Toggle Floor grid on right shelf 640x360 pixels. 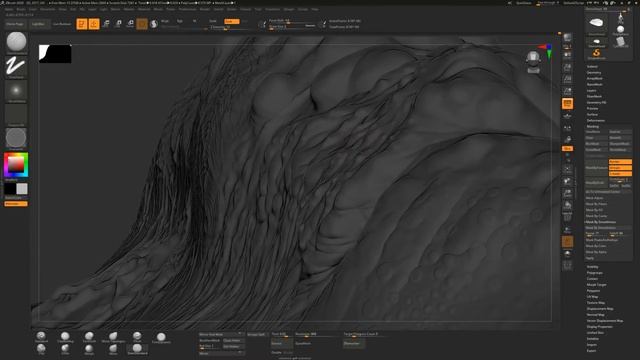[567, 116]
